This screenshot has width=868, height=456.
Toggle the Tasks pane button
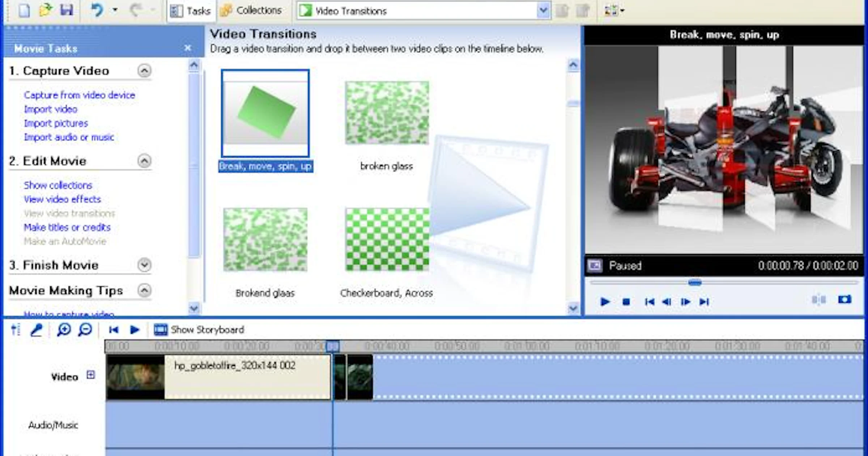click(191, 11)
